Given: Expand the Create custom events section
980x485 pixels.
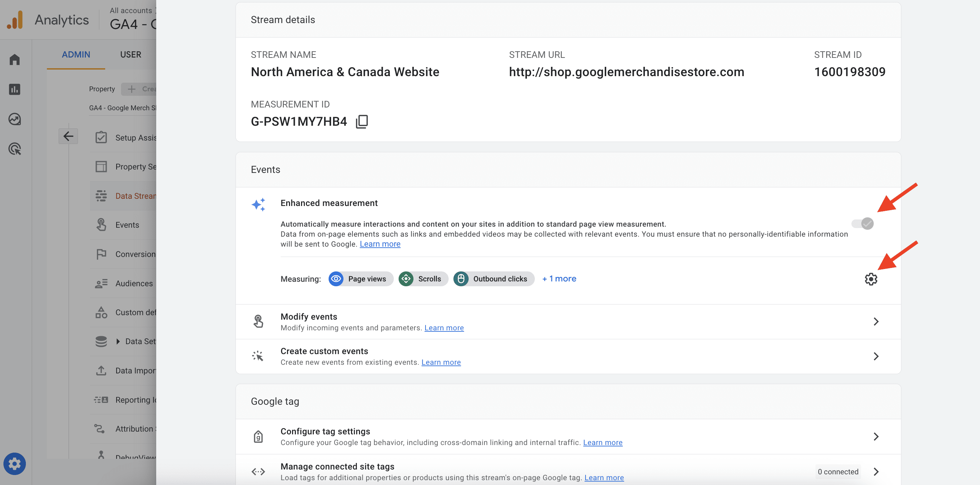Looking at the screenshot, I should click(876, 356).
